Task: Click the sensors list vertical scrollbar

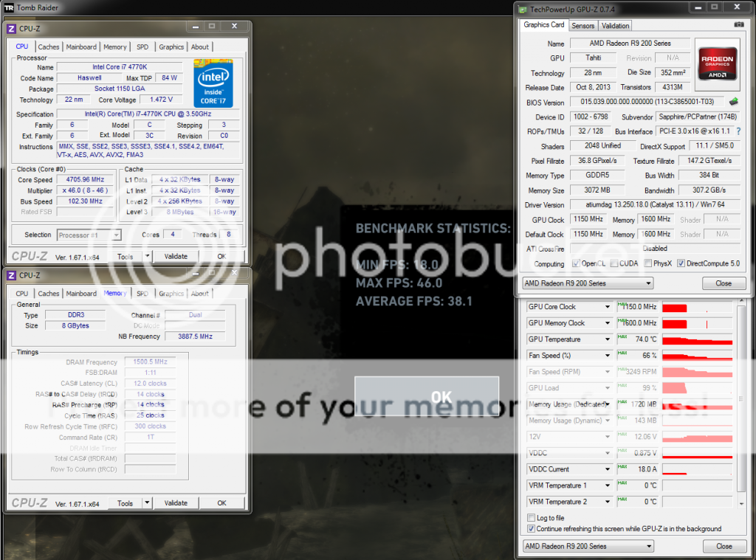Action: click(x=740, y=398)
